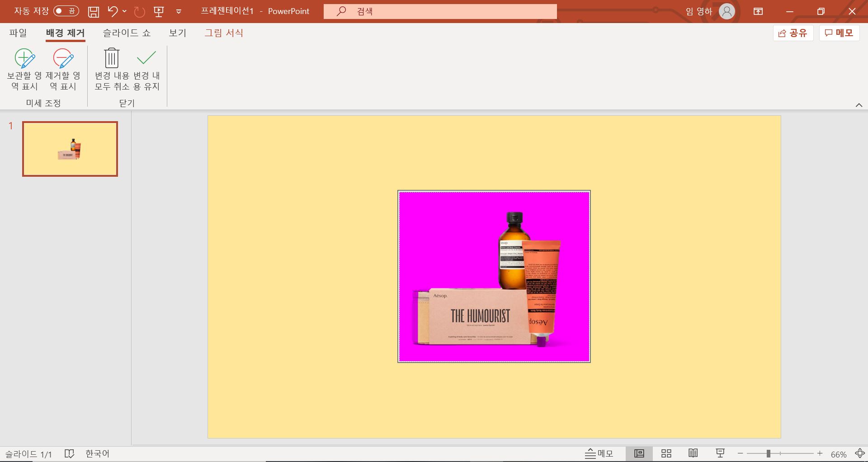This screenshot has height=462, width=868.
Task: Switch to 슬라이드 쇼 tab
Action: [127, 33]
